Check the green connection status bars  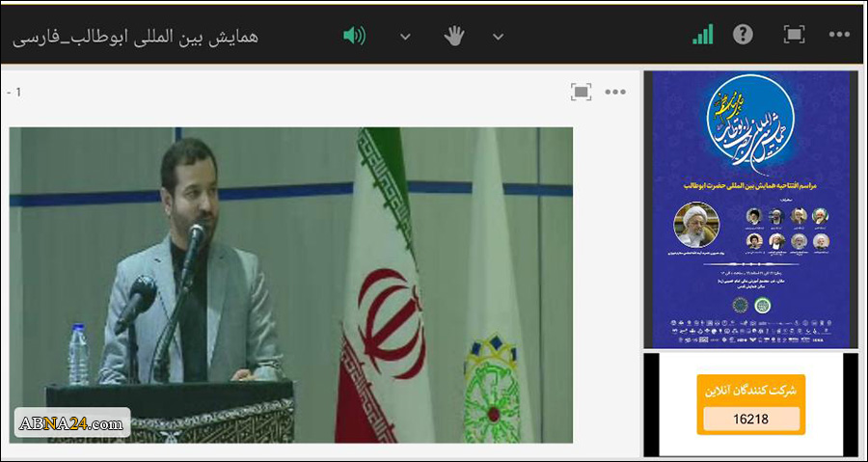702,35
